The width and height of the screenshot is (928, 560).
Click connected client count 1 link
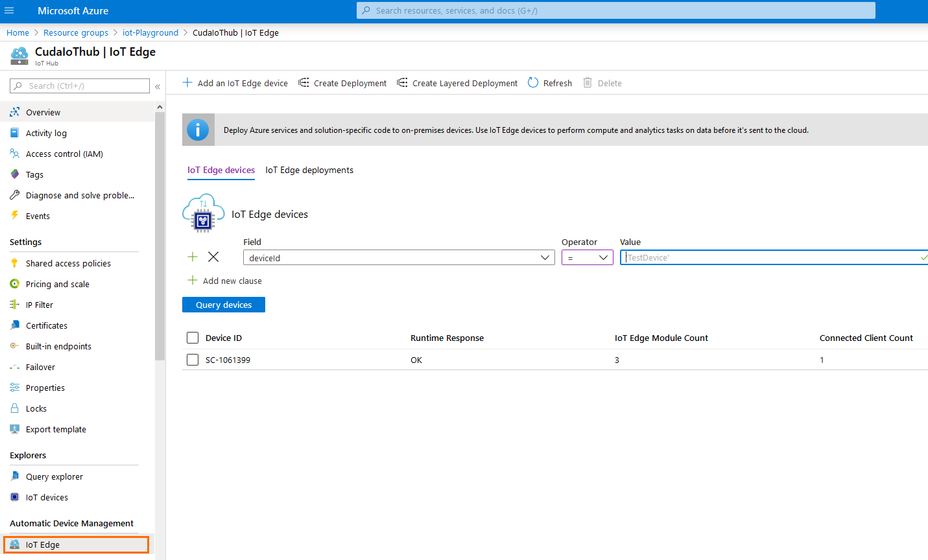pos(822,360)
